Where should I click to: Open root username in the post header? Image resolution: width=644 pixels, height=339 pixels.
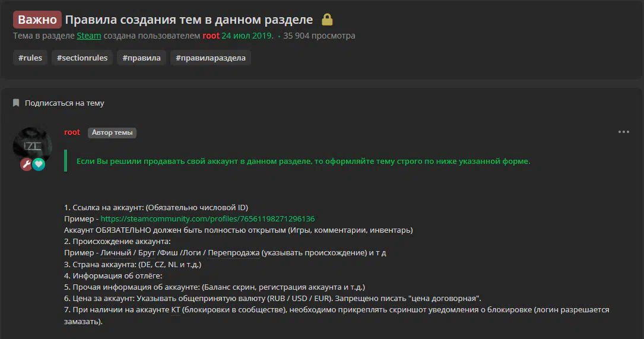(72, 132)
